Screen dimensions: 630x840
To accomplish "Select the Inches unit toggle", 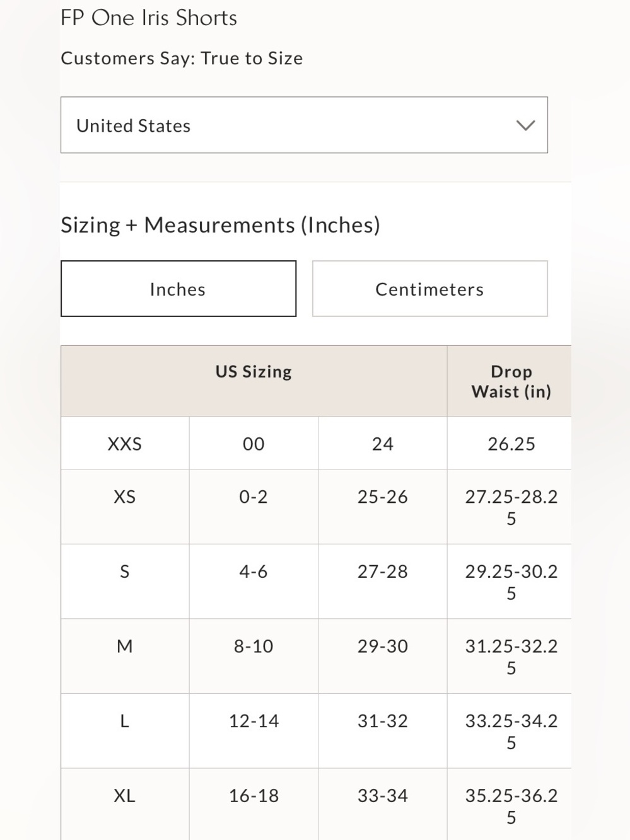I will (x=178, y=289).
